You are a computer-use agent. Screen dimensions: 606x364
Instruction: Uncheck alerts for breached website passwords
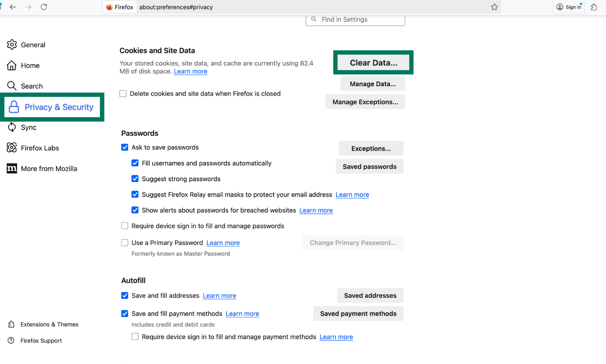[135, 210]
